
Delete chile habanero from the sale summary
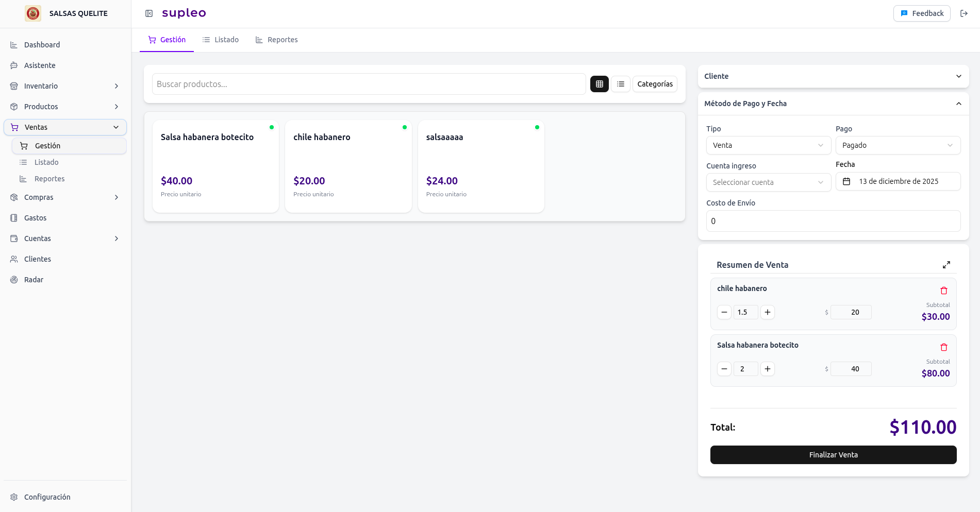(943, 291)
